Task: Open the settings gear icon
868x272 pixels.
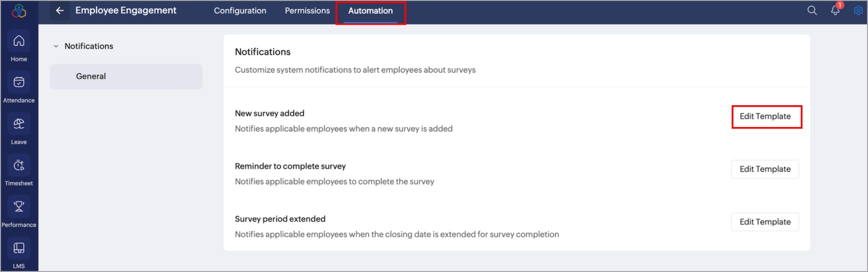Action: [x=858, y=11]
